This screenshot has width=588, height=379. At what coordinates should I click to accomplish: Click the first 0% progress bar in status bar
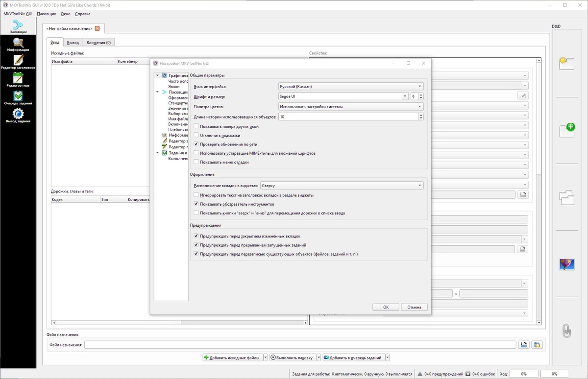(523, 374)
